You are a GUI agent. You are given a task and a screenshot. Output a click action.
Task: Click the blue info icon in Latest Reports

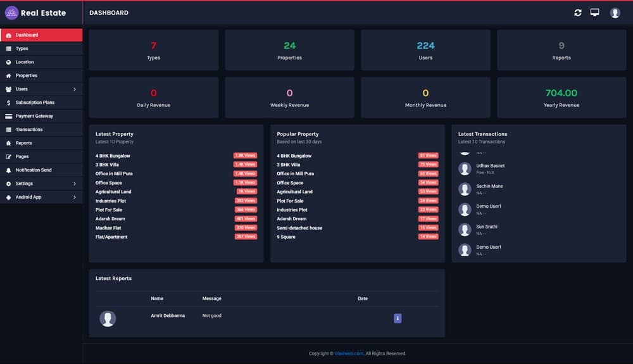pyautogui.click(x=398, y=318)
